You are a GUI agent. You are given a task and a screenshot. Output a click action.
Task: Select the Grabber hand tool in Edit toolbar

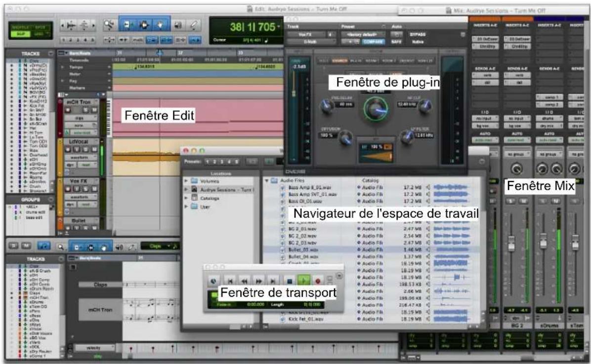point(160,25)
